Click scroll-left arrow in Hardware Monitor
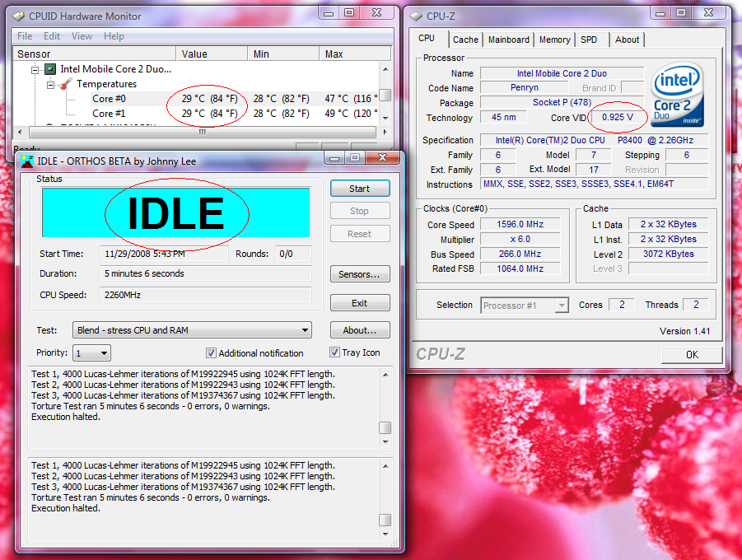 tap(20, 132)
